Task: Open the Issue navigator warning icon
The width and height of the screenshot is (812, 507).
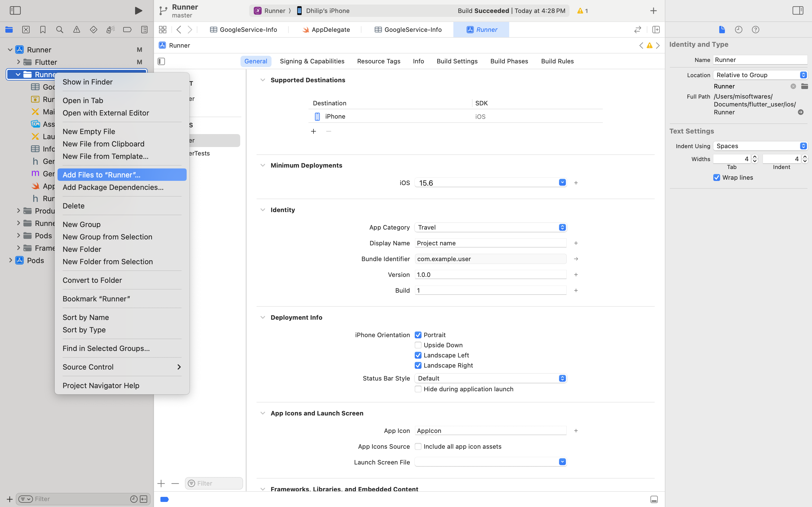Action: click(x=76, y=30)
